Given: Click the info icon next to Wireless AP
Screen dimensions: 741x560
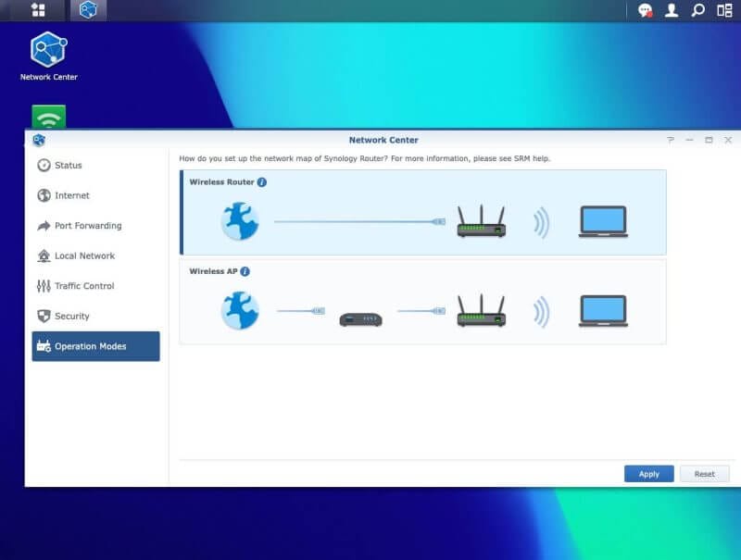Looking at the screenshot, I should click(244, 271).
